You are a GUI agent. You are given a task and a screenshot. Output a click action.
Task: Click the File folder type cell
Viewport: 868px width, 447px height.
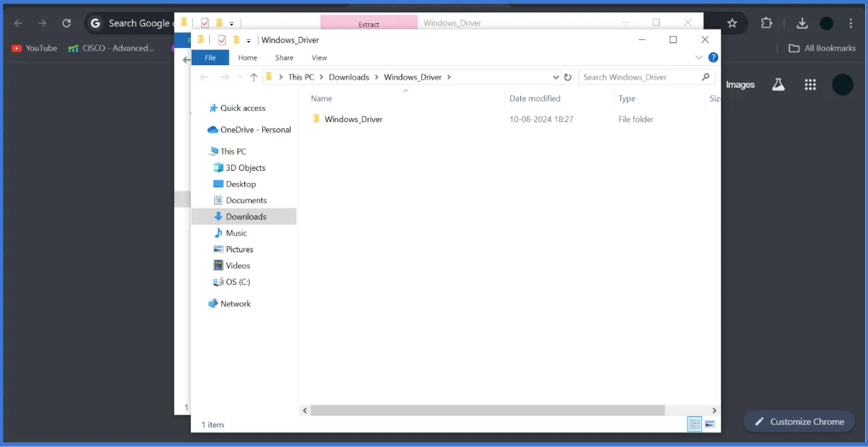(x=636, y=119)
